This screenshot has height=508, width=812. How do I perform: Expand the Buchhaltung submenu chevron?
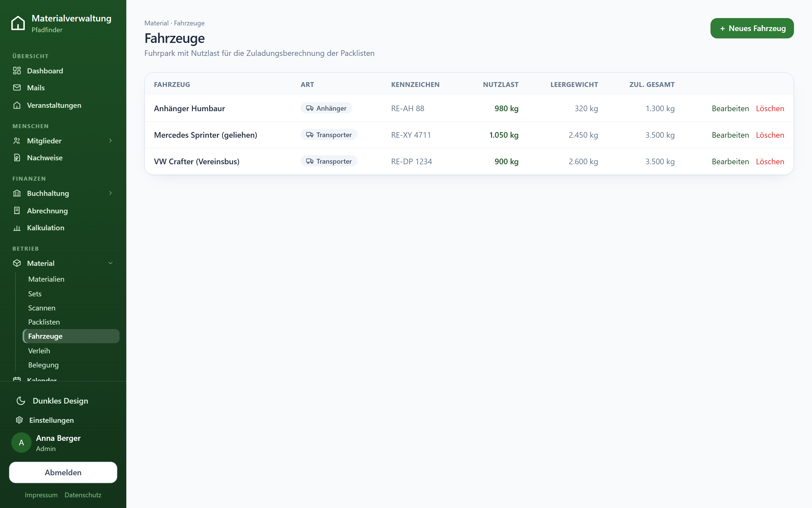tap(111, 193)
